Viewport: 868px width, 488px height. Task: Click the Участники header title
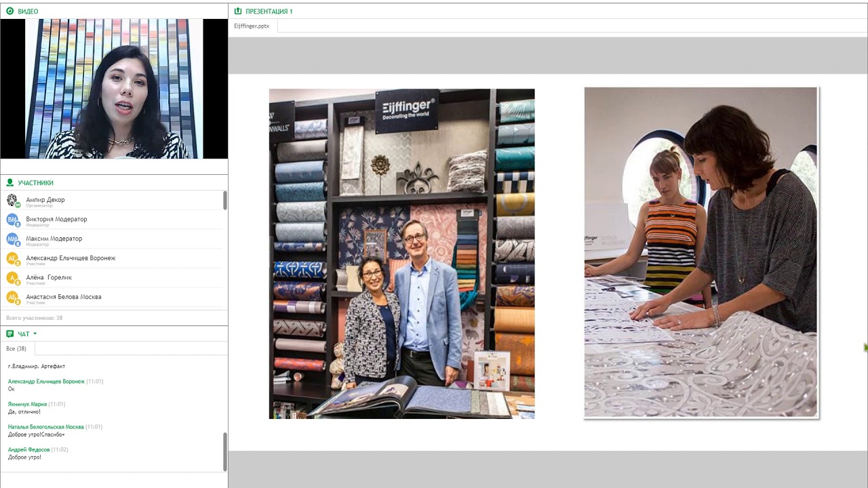click(35, 183)
